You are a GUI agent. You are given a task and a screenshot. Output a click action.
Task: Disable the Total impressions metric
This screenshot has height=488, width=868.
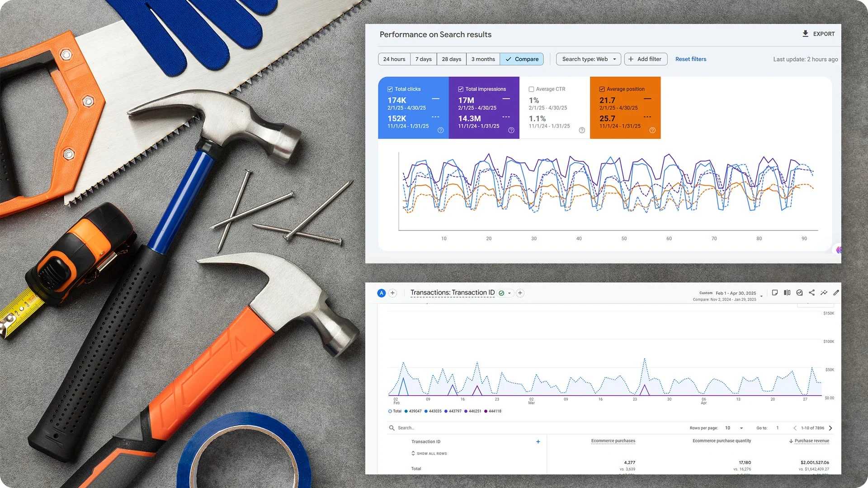tap(461, 89)
